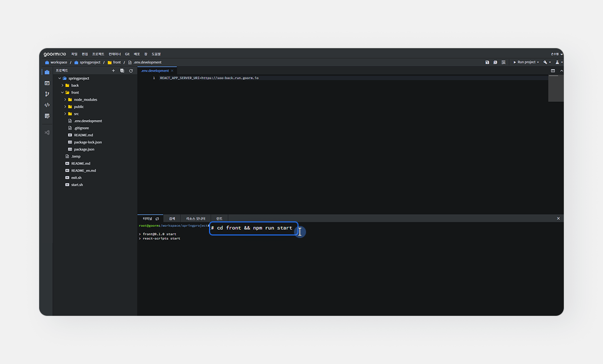Open the Git menu
This screenshot has height=364, width=603.
pos(127,54)
